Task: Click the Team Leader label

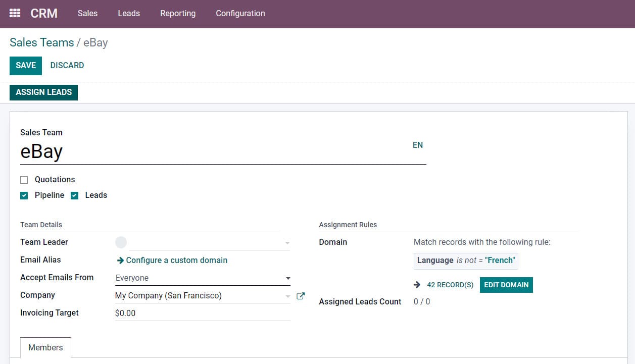Action: click(x=44, y=242)
